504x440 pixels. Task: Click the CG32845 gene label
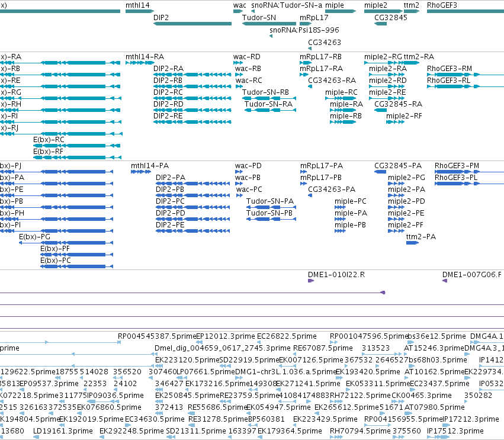pos(390,17)
